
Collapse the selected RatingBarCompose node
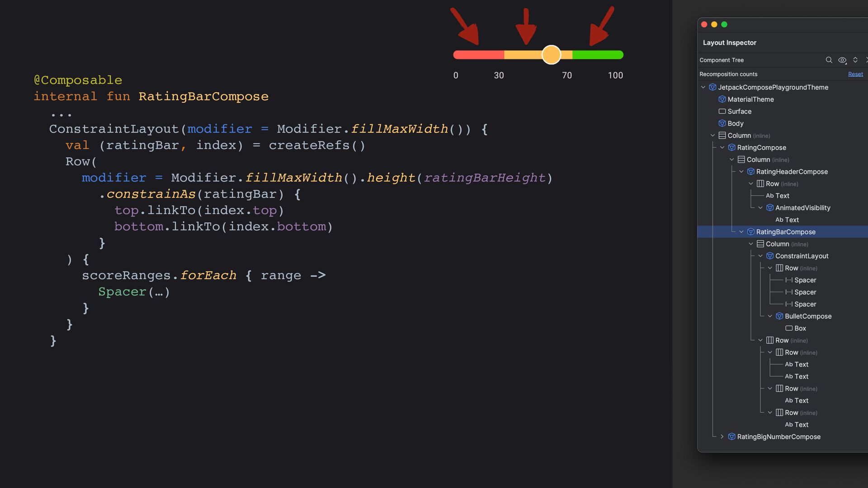click(x=741, y=232)
